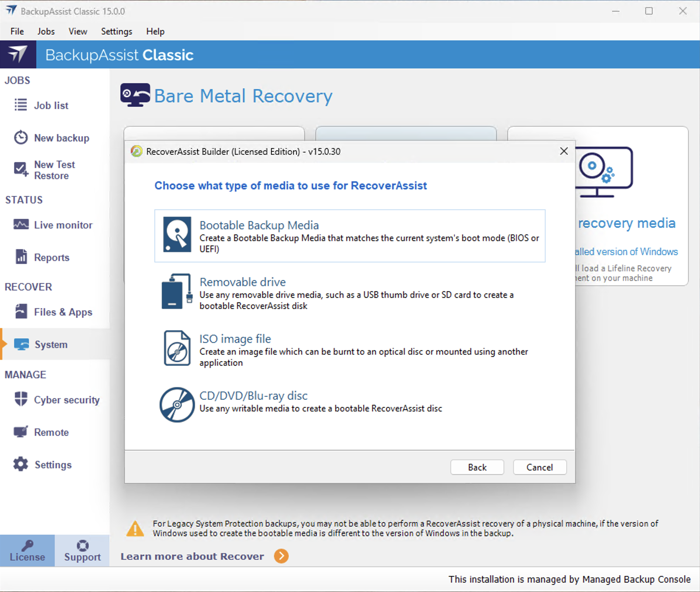700x592 pixels.
Task: Open Files & Apps recovery
Action: pyautogui.click(x=63, y=312)
